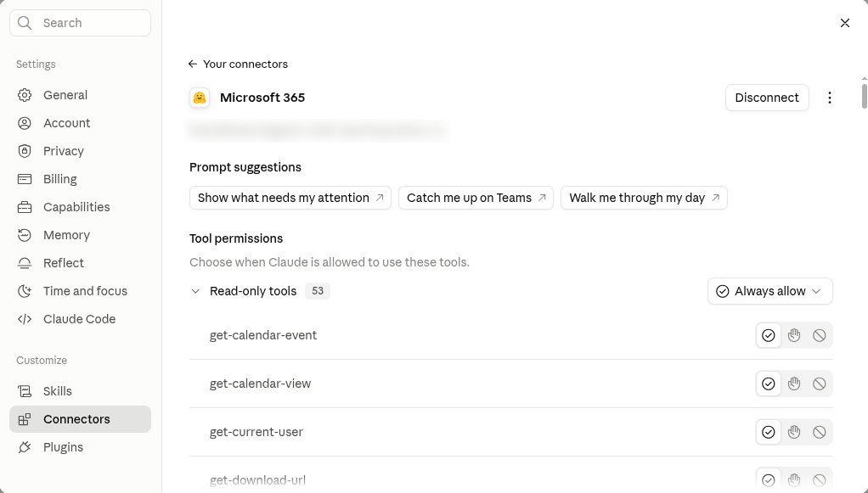This screenshot has height=493, width=868.
Task: Open Account settings
Action: tap(81, 123)
